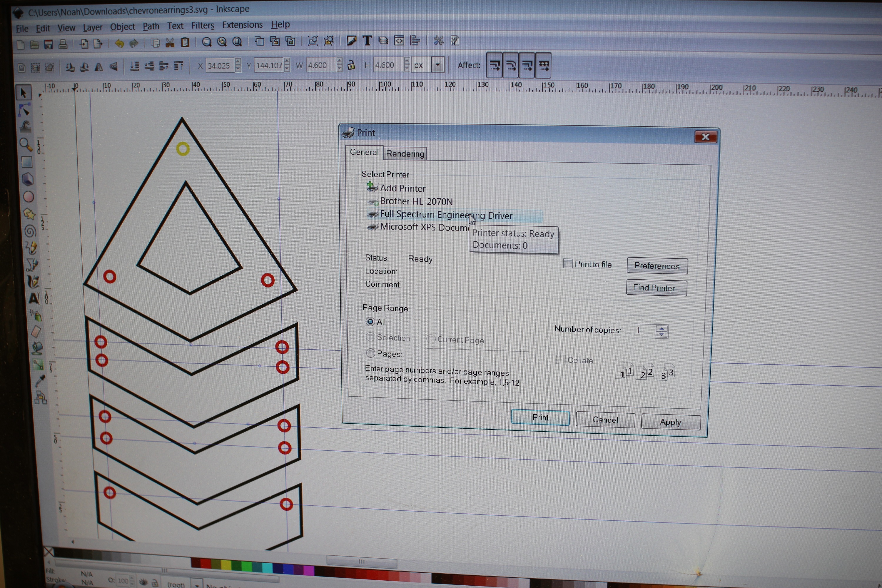The height and width of the screenshot is (588, 882).
Task: Click the Save document icon
Action: pyautogui.click(x=49, y=45)
